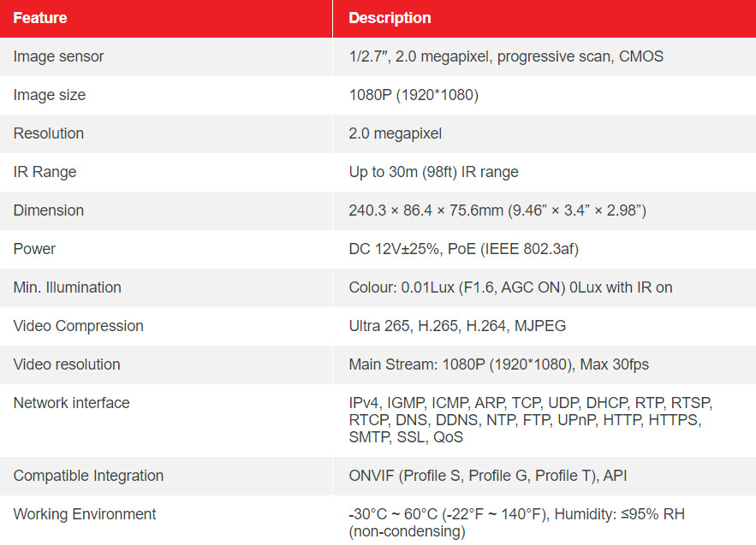This screenshot has width=756, height=545.
Task: Click the Description column header
Action: click(x=390, y=18)
